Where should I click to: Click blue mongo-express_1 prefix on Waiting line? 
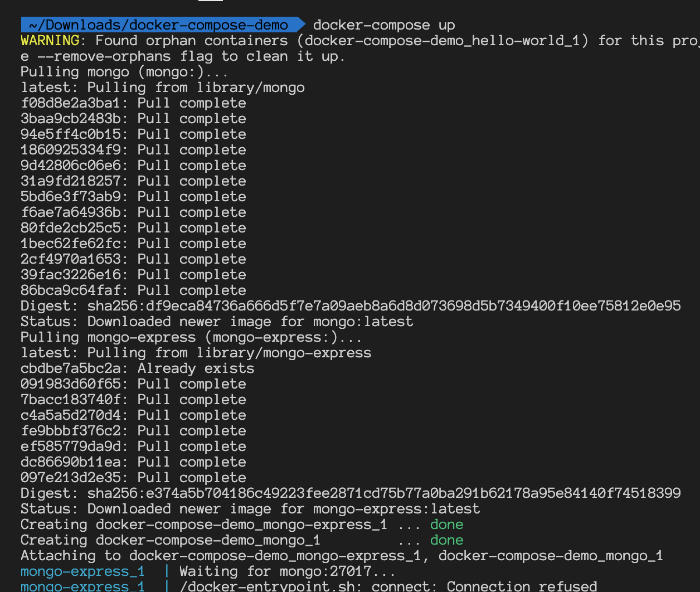pyautogui.click(x=82, y=571)
